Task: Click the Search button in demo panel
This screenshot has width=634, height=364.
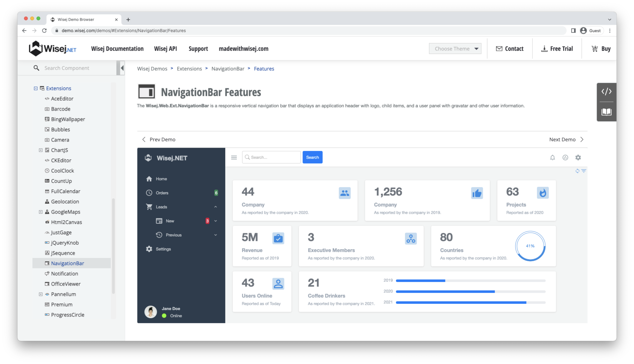Action: pyautogui.click(x=313, y=157)
